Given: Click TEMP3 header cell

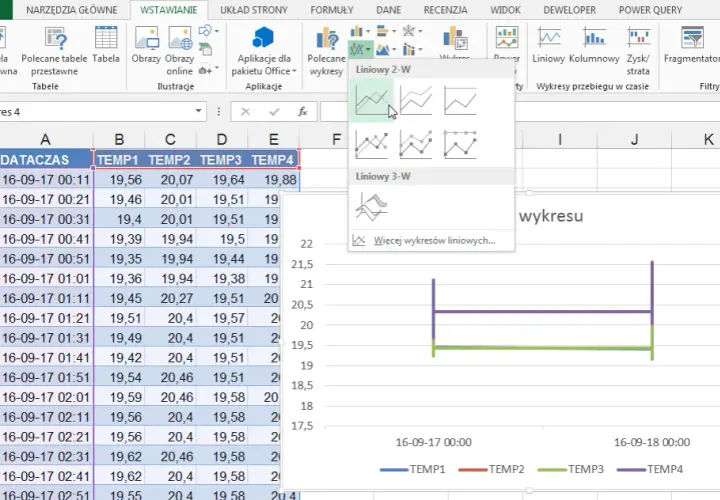Looking at the screenshot, I should [222, 159].
